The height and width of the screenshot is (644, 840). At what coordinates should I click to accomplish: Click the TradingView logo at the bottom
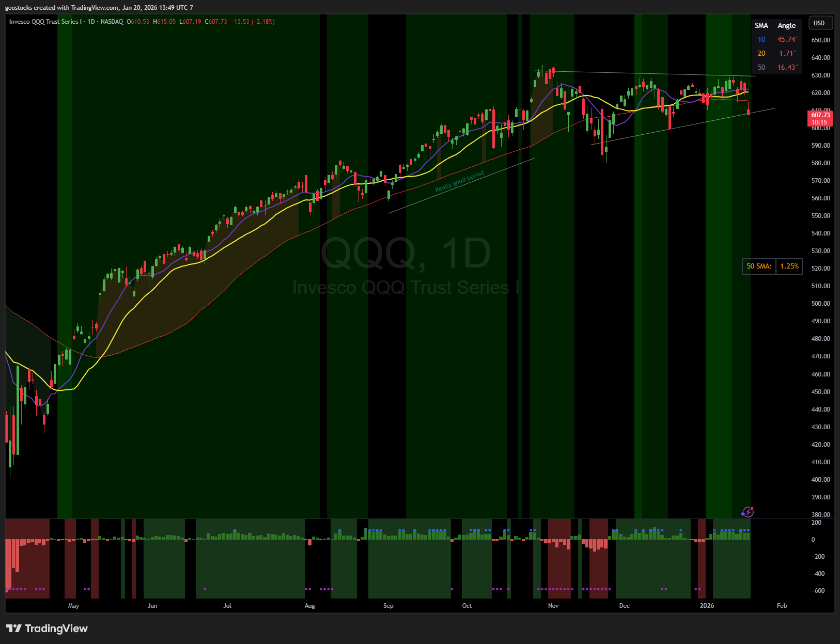(x=47, y=629)
